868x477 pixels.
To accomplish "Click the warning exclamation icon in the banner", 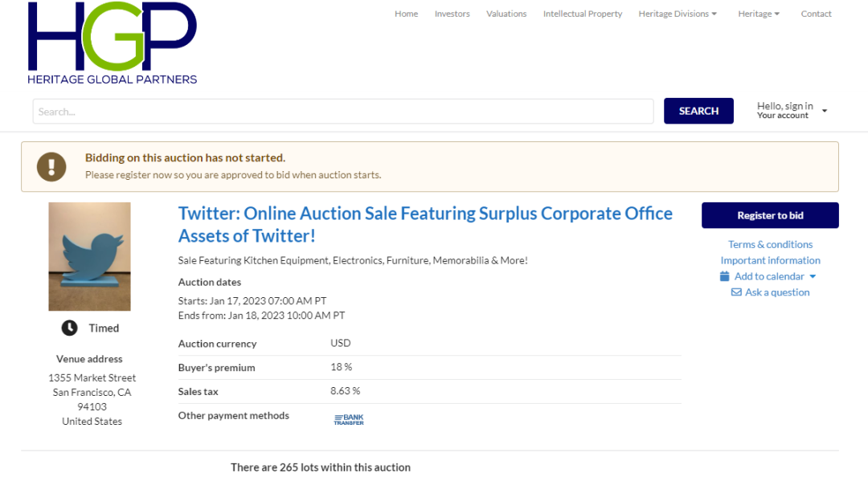I will [x=51, y=167].
